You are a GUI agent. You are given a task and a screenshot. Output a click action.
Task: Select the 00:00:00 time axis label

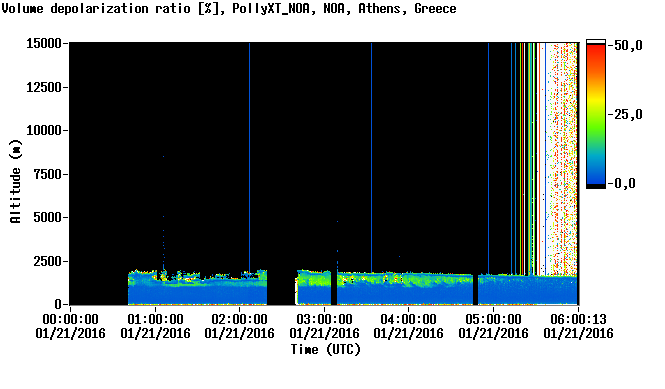(70, 319)
